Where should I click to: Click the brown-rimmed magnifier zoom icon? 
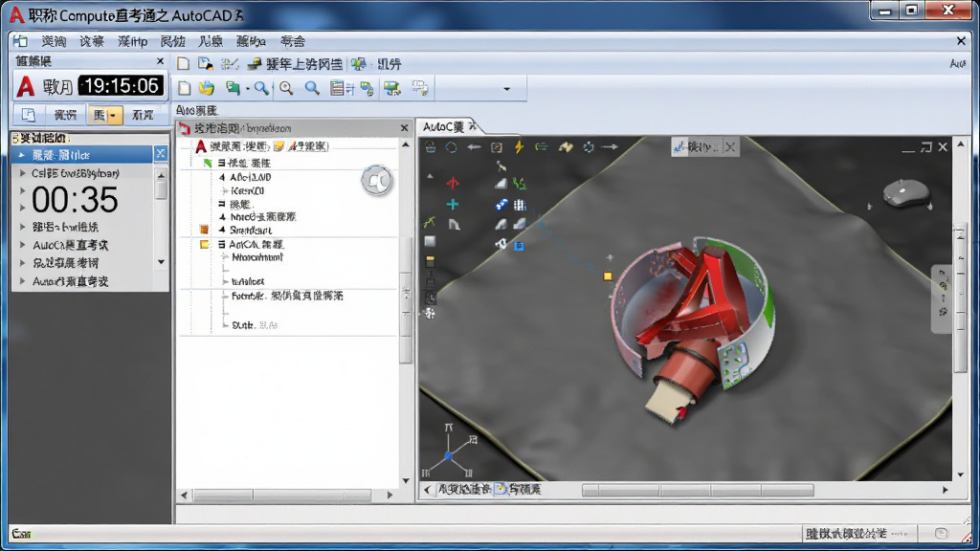coord(286,88)
